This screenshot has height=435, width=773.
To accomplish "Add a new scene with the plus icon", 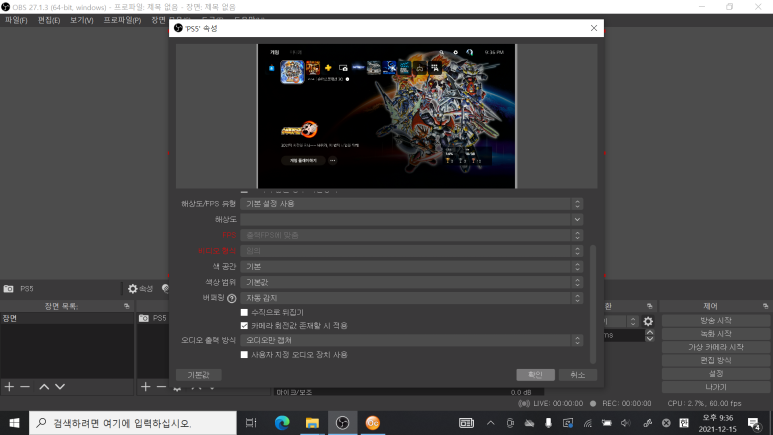I will 9,387.
